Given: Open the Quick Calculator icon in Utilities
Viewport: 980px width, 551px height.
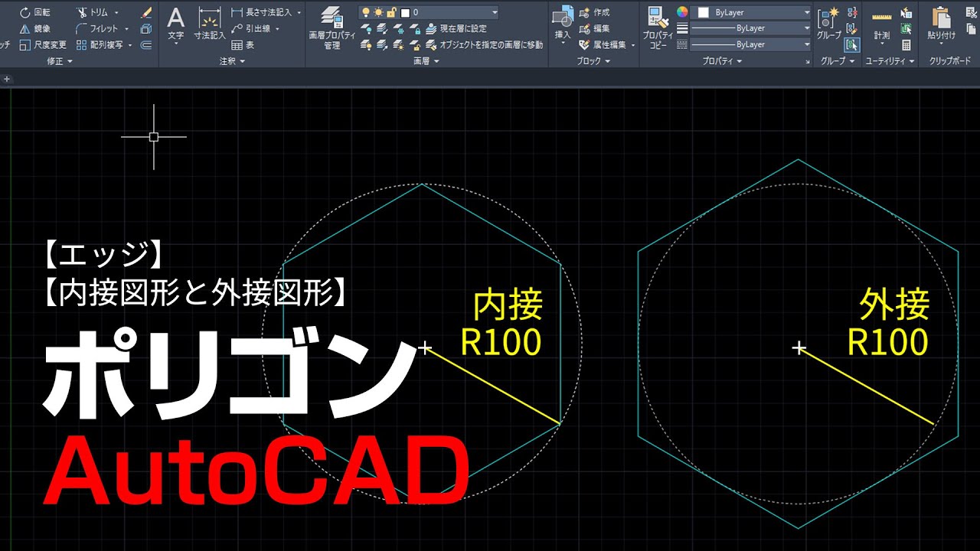Looking at the screenshot, I should pos(906,44).
